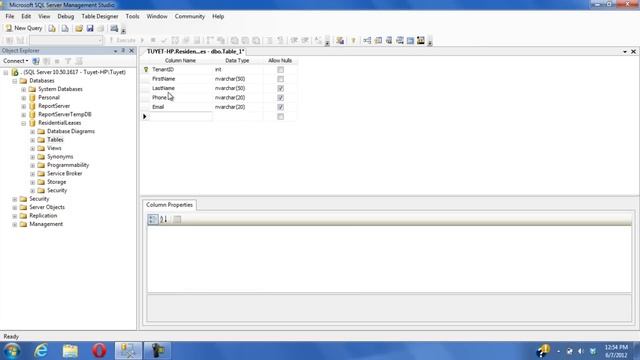The image size is (640, 360).
Task: Click the Generate Change Script icon
Action: 340,40
